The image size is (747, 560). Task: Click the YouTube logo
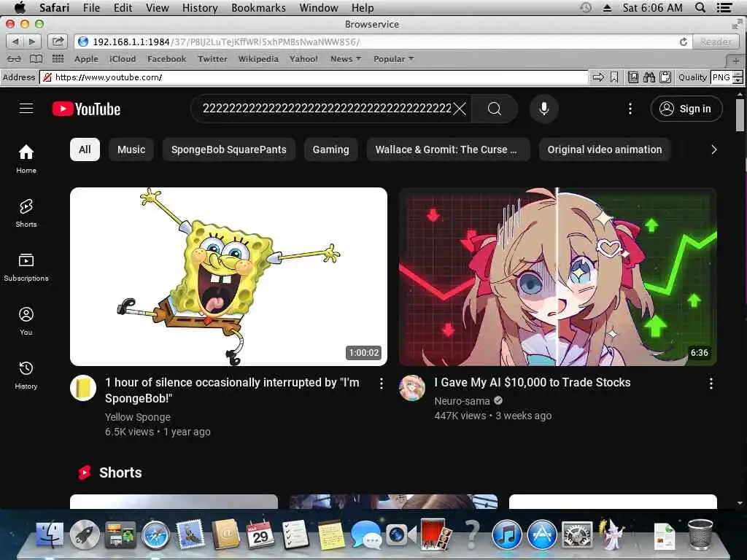[86, 109]
